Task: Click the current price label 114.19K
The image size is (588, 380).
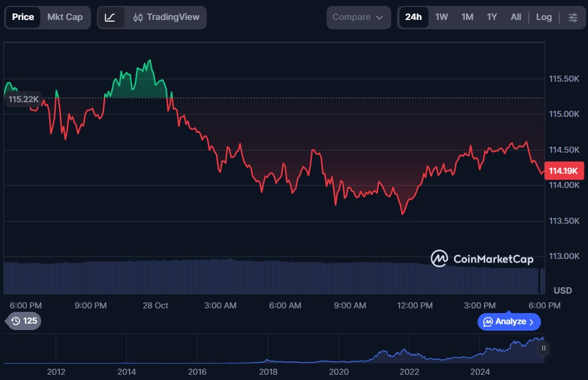Action: point(563,171)
